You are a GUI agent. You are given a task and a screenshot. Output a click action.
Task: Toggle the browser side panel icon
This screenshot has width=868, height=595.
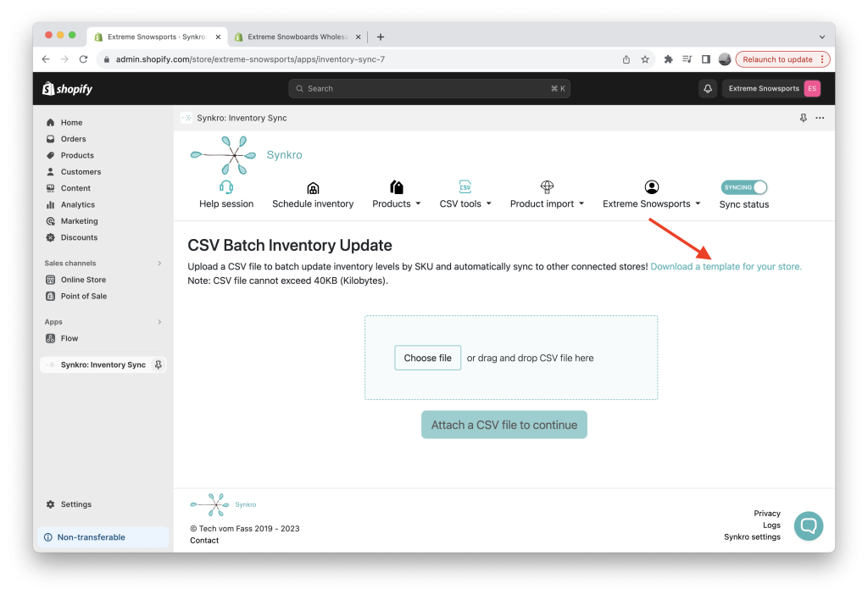[x=706, y=59]
